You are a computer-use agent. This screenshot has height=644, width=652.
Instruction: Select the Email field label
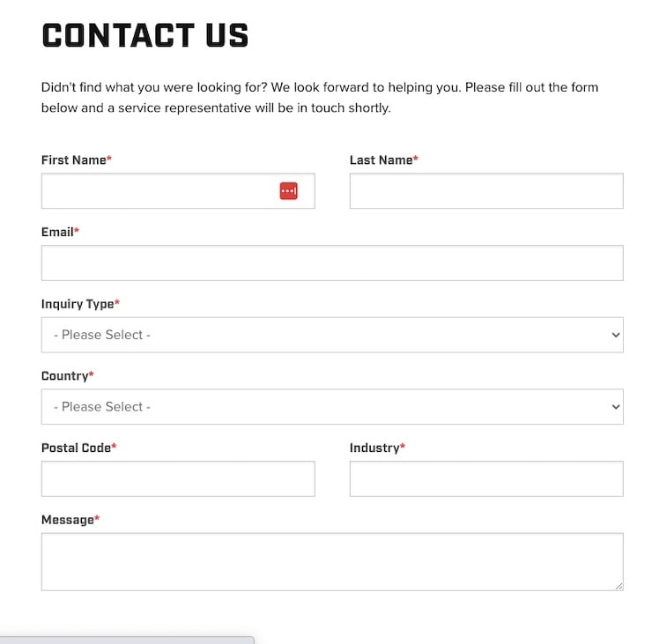pyautogui.click(x=57, y=232)
